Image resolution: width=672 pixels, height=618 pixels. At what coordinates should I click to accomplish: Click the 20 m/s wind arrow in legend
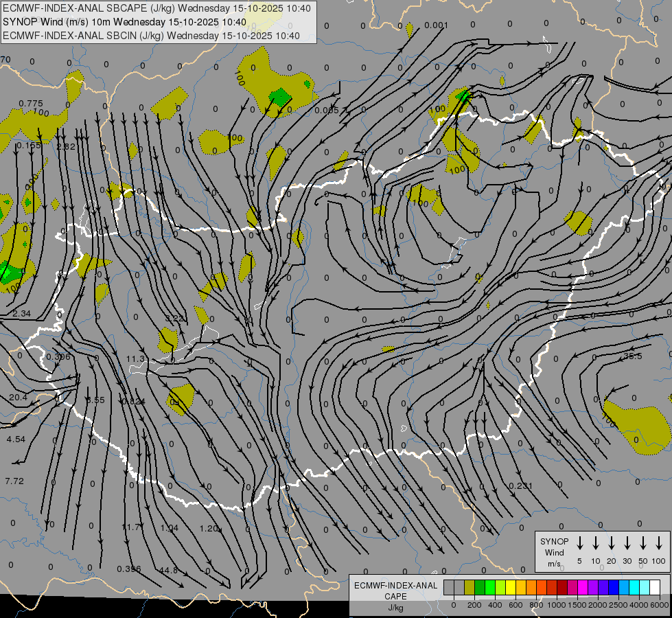pos(612,543)
